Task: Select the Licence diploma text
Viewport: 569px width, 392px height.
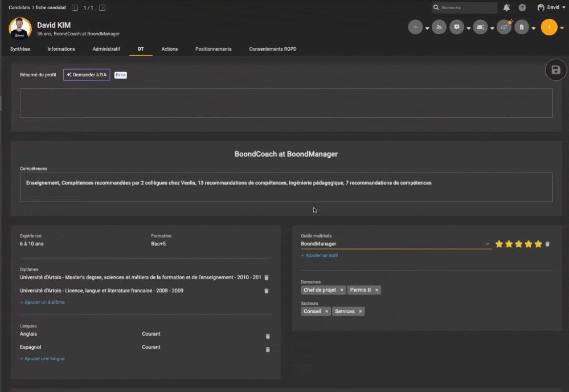Action: [x=101, y=291]
